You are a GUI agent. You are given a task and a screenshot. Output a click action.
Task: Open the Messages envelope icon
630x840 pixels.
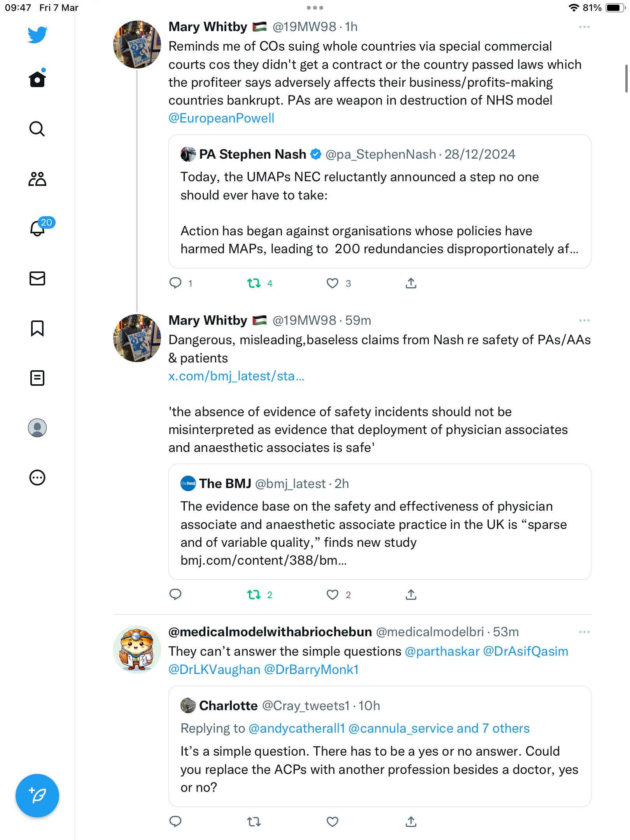[37, 278]
